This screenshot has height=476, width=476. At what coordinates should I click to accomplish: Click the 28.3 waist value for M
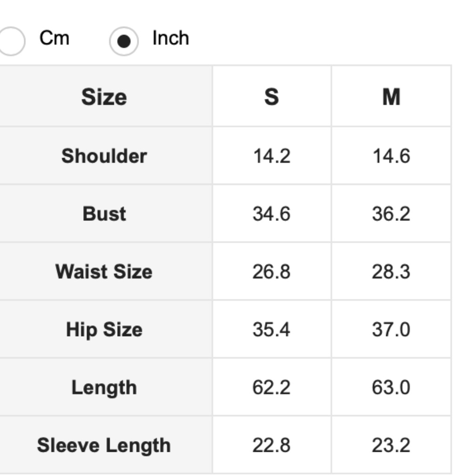click(391, 272)
